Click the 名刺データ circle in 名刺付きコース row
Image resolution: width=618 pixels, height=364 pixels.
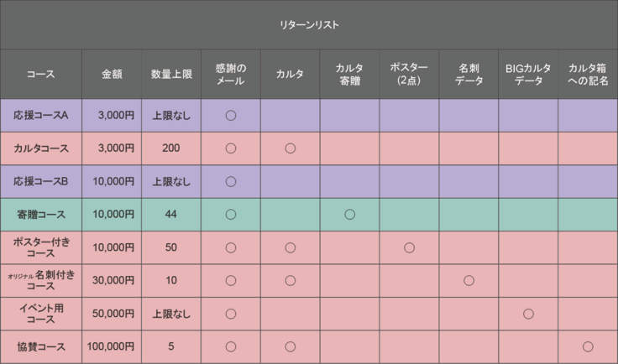click(469, 280)
